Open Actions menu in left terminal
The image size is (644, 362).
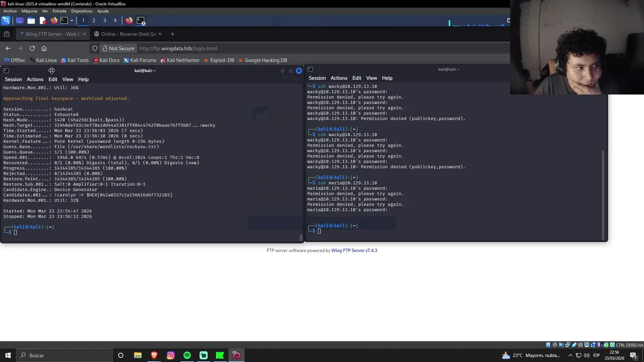click(x=35, y=79)
